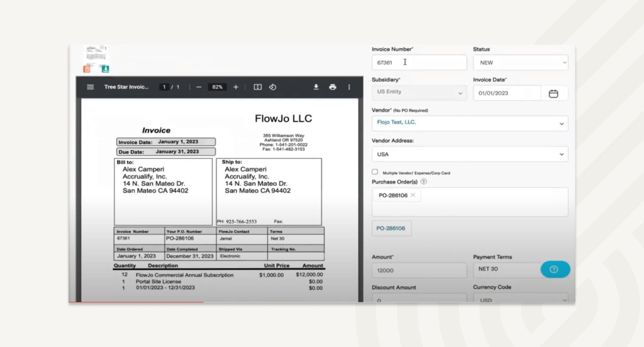Zoom out the PDF with minus icon
Screen dimensions: 644x347
click(x=199, y=87)
